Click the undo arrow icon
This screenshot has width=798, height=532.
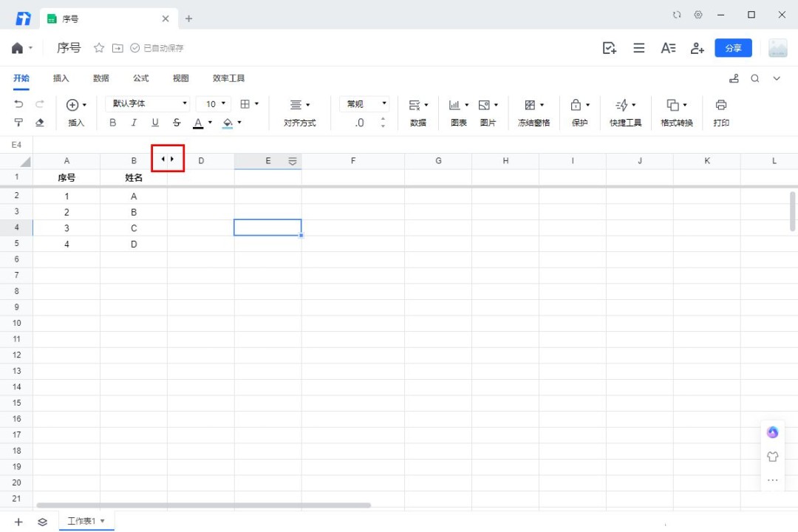tap(19, 104)
